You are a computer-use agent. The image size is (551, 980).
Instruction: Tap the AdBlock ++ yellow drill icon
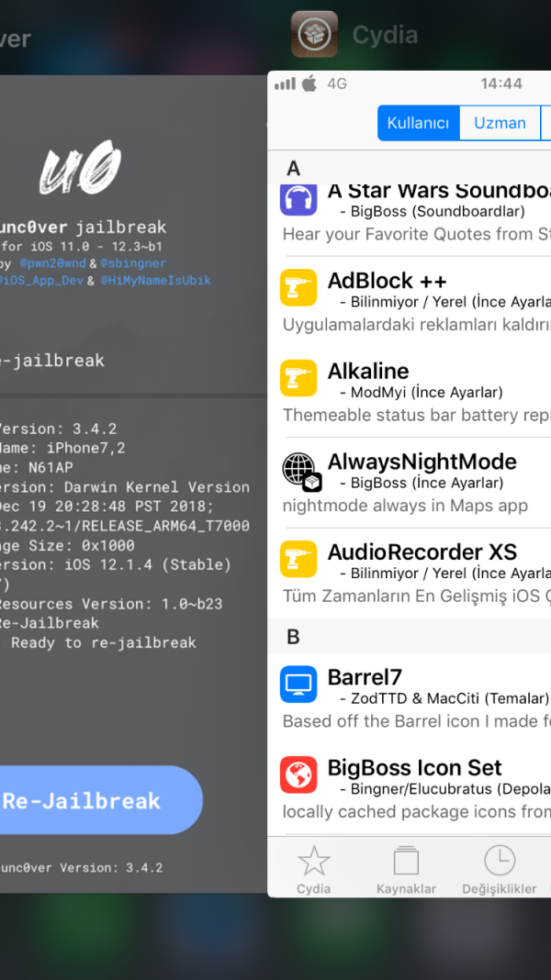(298, 288)
